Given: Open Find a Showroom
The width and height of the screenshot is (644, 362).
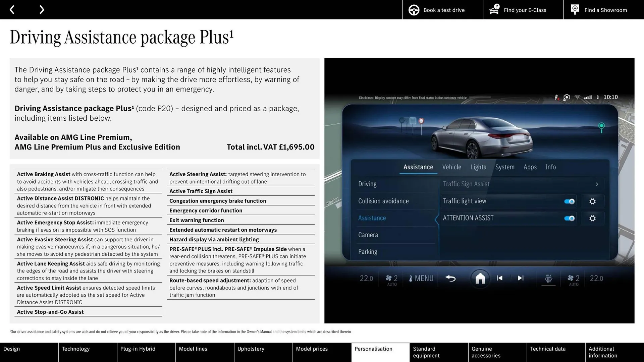Looking at the screenshot, I should (605, 10).
